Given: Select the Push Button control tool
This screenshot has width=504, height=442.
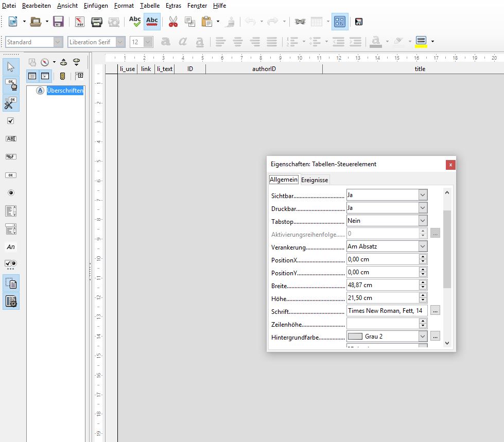Looking at the screenshot, I should click(11, 175).
